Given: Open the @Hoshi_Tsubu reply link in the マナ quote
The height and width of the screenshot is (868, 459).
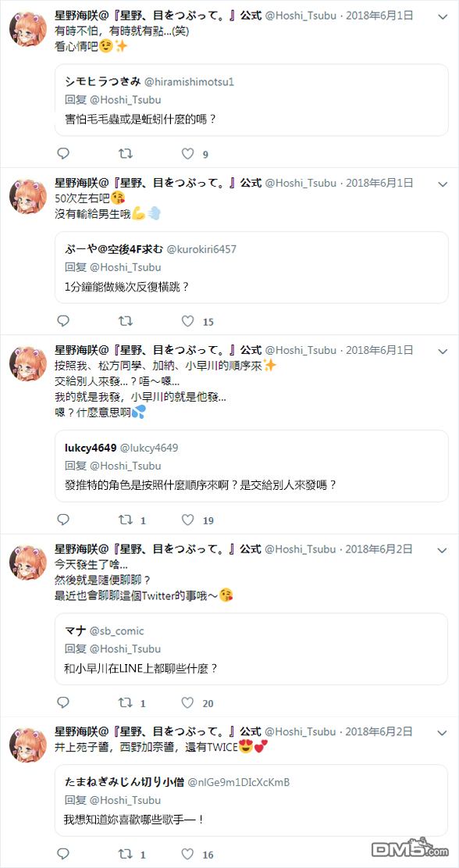Looking at the screenshot, I should 125,648.
